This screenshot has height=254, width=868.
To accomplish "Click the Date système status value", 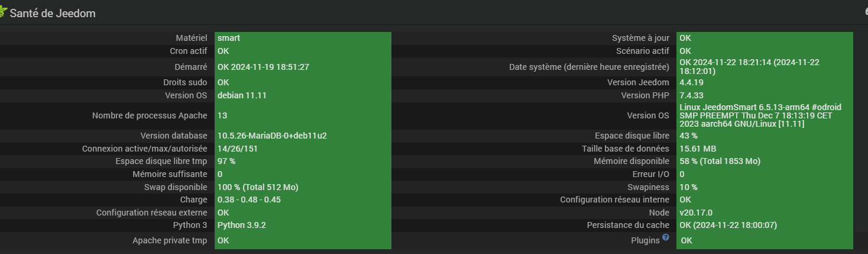I will tap(749, 66).
